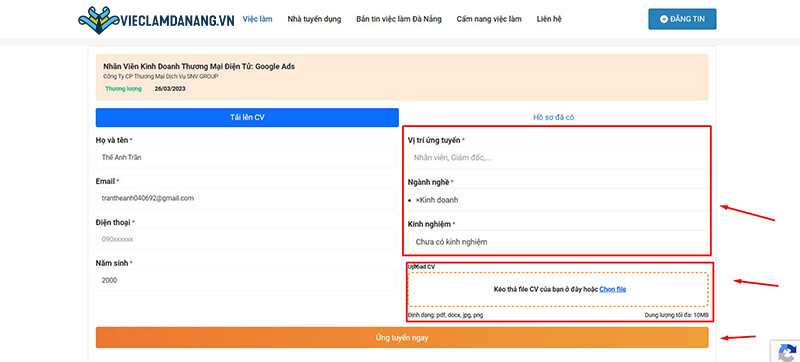The height and width of the screenshot is (362, 800).
Task: Open the Ngành nghề selector
Action: pyautogui.click(x=558, y=200)
